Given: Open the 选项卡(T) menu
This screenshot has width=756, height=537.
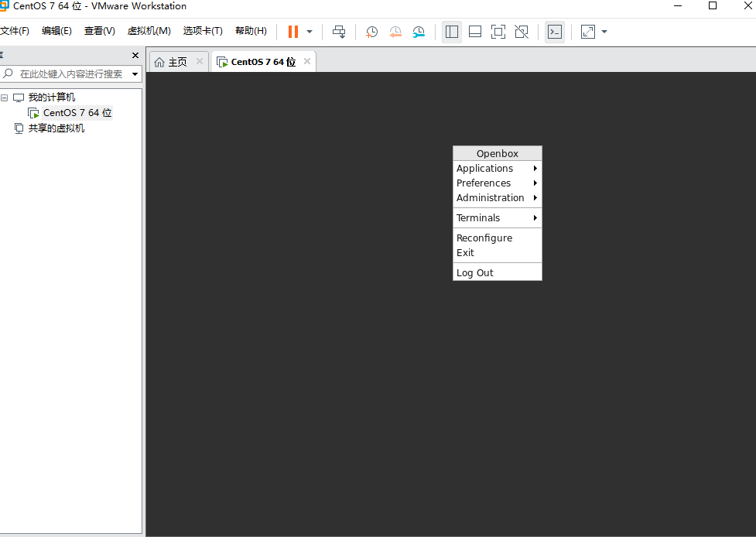Looking at the screenshot, I should (203, 31).
